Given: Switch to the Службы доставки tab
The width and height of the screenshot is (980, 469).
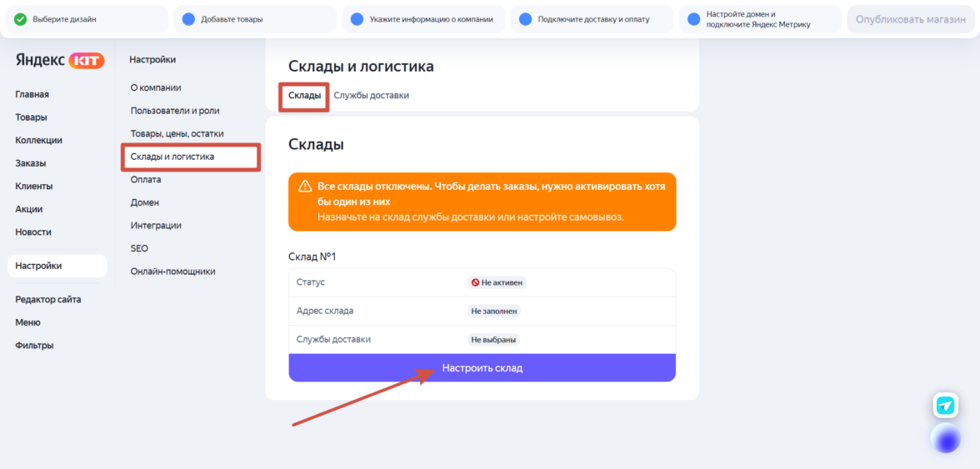Looking at the screenshot, I should [x=371, y=96].
